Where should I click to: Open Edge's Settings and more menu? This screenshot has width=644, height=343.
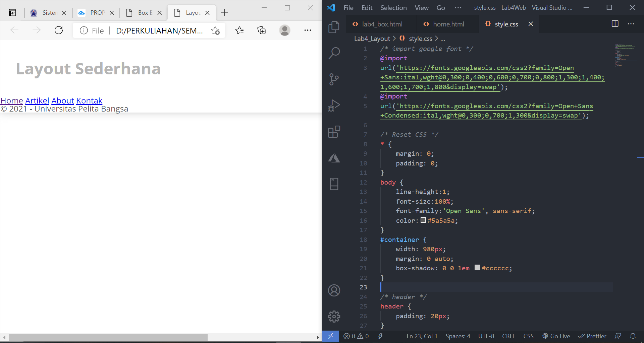point(308,30)
